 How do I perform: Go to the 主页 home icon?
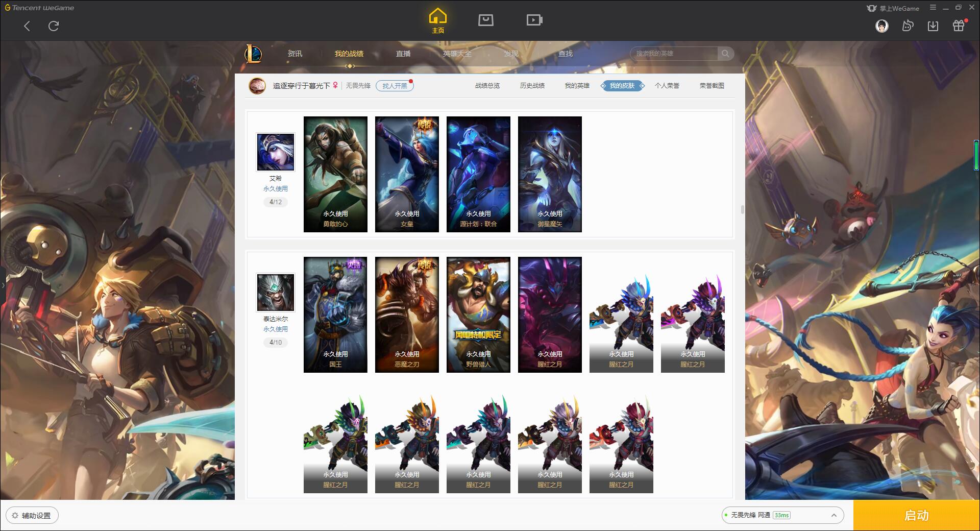click(437, 20)
